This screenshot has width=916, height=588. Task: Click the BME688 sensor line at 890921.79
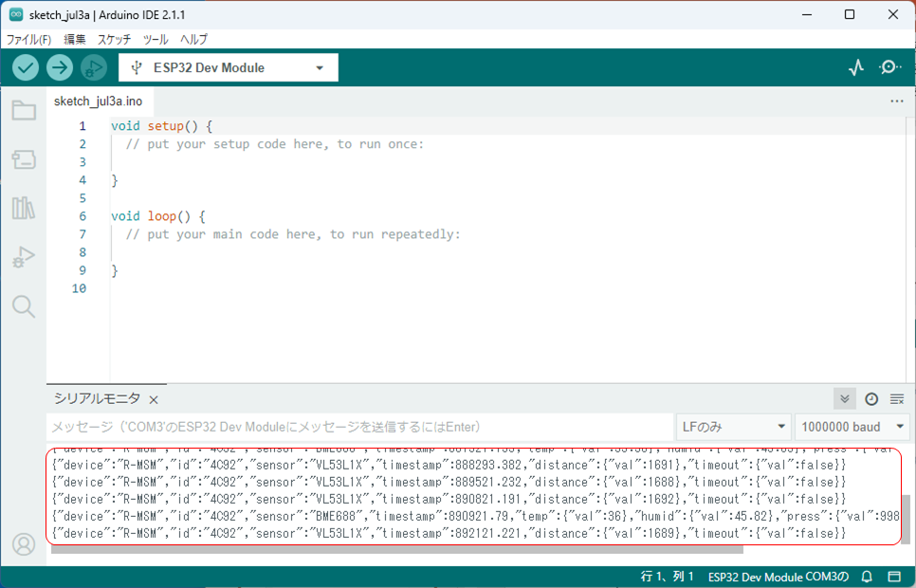click(475, 516)
